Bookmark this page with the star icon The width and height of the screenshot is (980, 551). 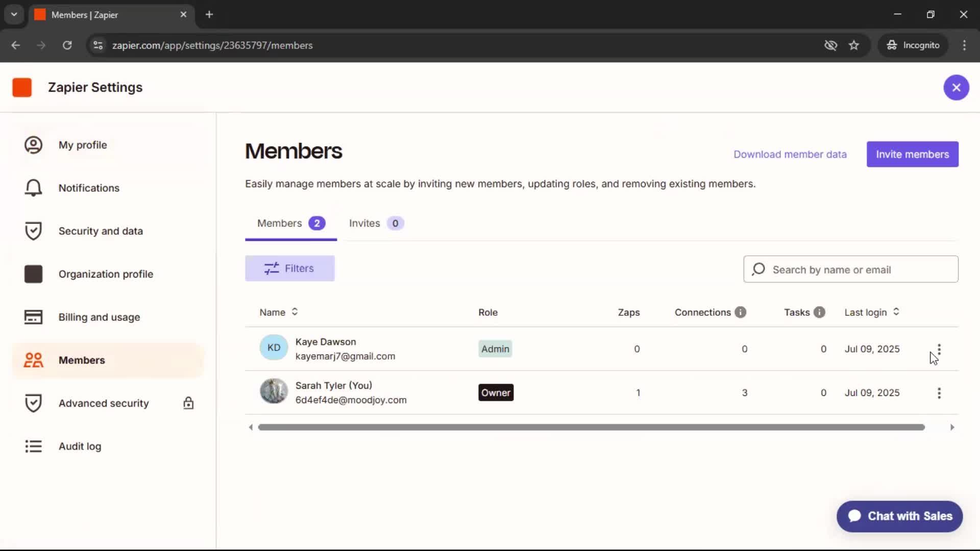854,45
